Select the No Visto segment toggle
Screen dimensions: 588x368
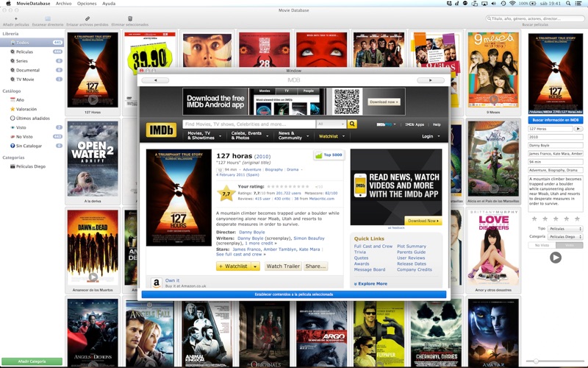(542, 245)
